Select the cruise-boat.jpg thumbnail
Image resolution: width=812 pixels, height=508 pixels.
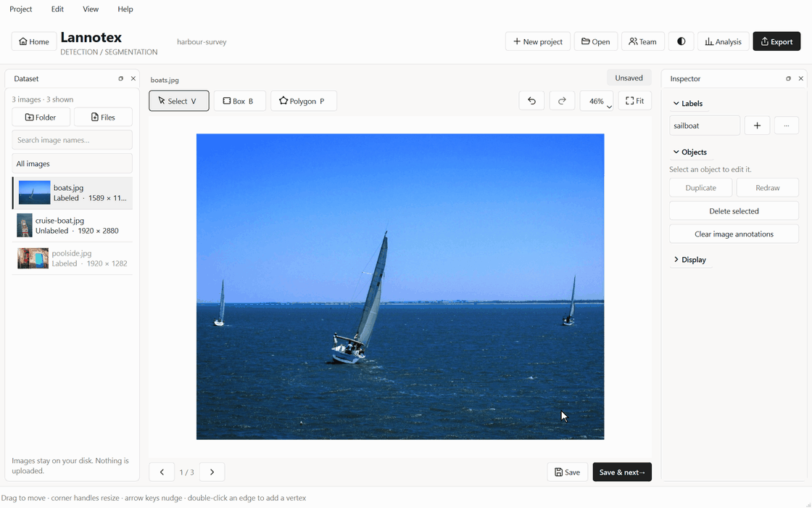tap(25, 226)
